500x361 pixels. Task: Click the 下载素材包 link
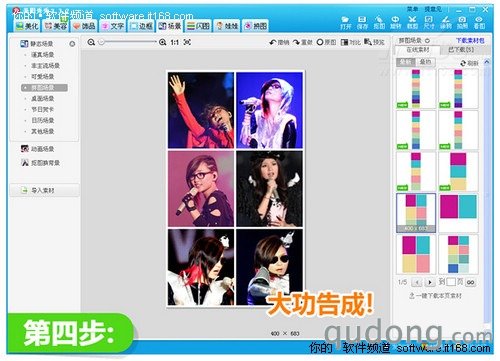point(470,41)
